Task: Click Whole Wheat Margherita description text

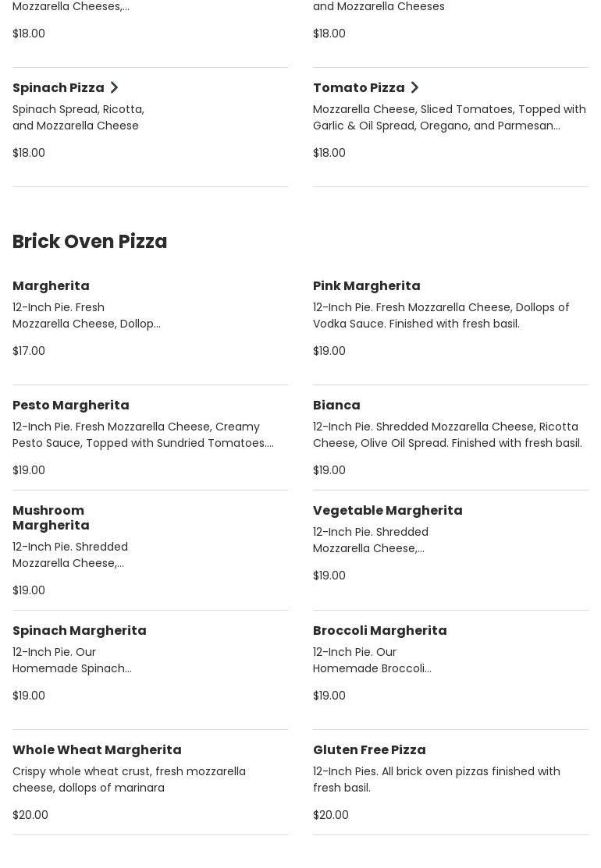Action: (129, 780)
